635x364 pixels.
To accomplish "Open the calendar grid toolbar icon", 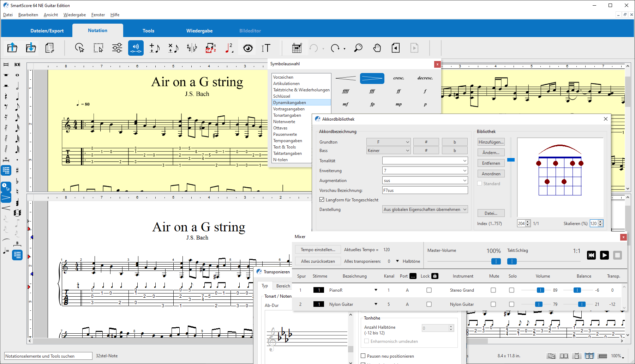I will [x=297, y=48].
